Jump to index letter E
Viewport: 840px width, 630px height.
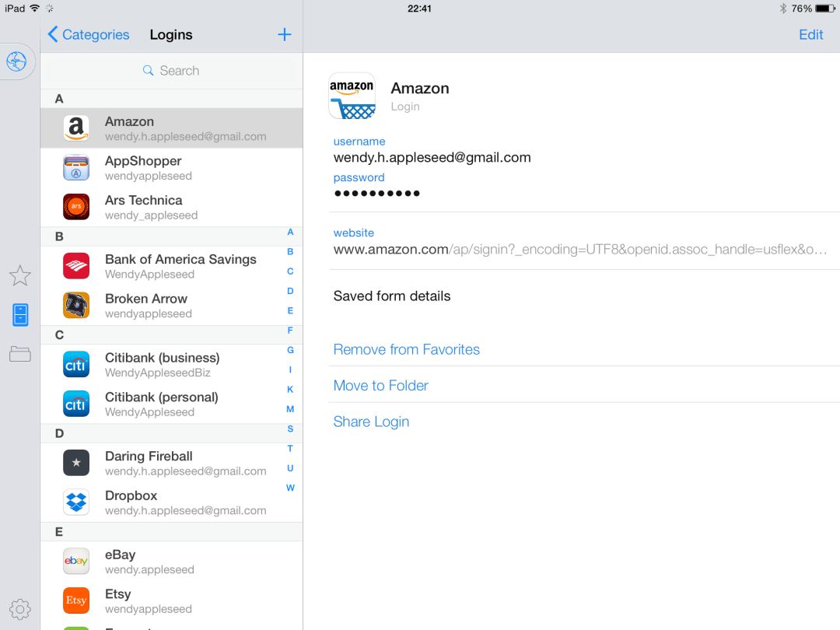290,310
